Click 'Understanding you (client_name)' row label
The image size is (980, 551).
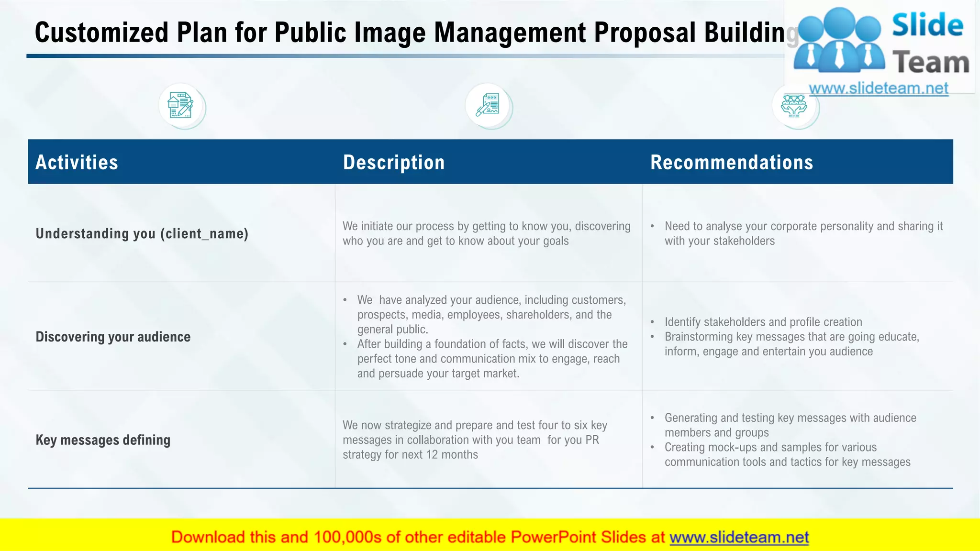[142, 233]
